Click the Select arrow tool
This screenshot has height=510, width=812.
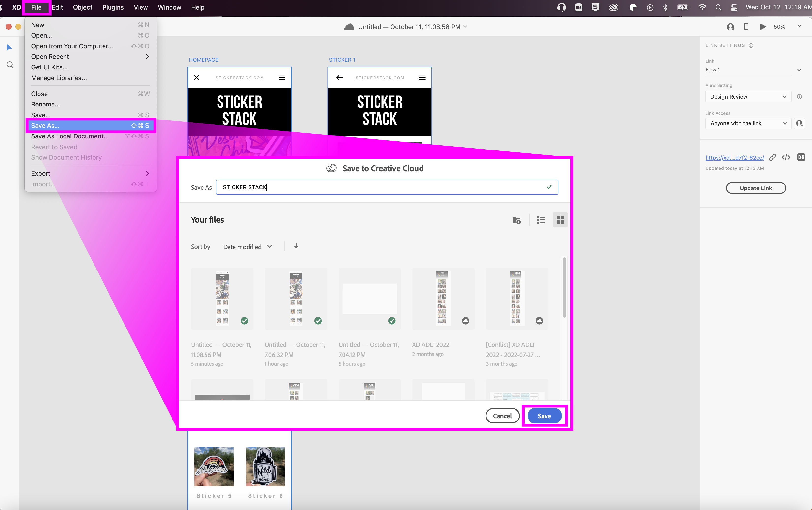coord(9,47)
